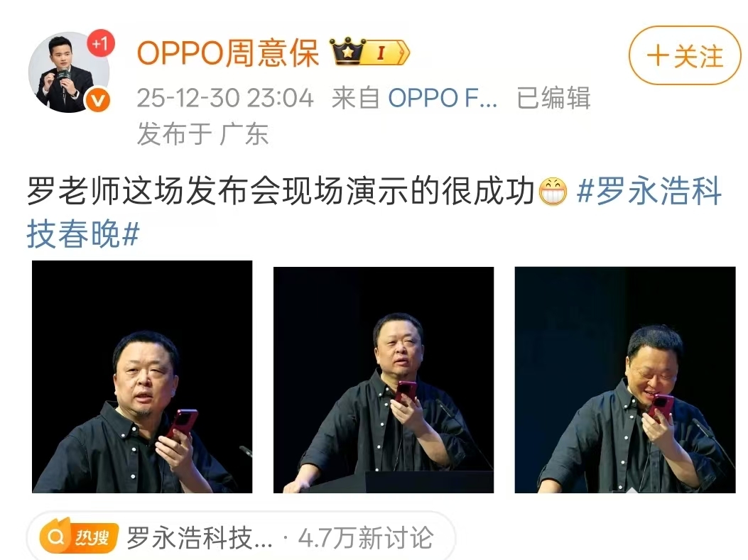Tap the red +1 badge on avatar

point(101,44)
